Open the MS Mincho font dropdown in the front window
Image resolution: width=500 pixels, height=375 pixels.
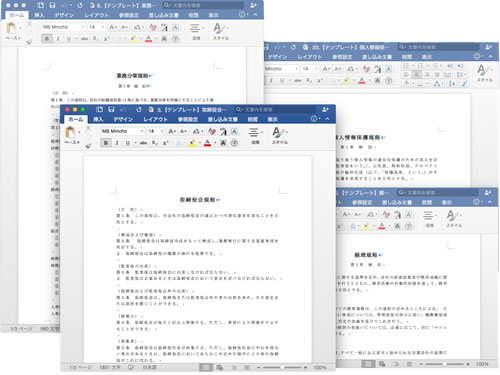(122, 131)
